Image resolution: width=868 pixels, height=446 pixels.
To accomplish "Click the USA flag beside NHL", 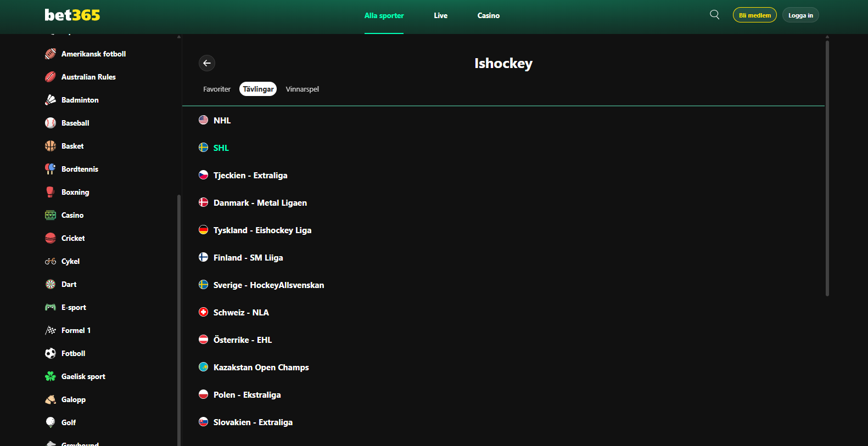I will point(203,120).
